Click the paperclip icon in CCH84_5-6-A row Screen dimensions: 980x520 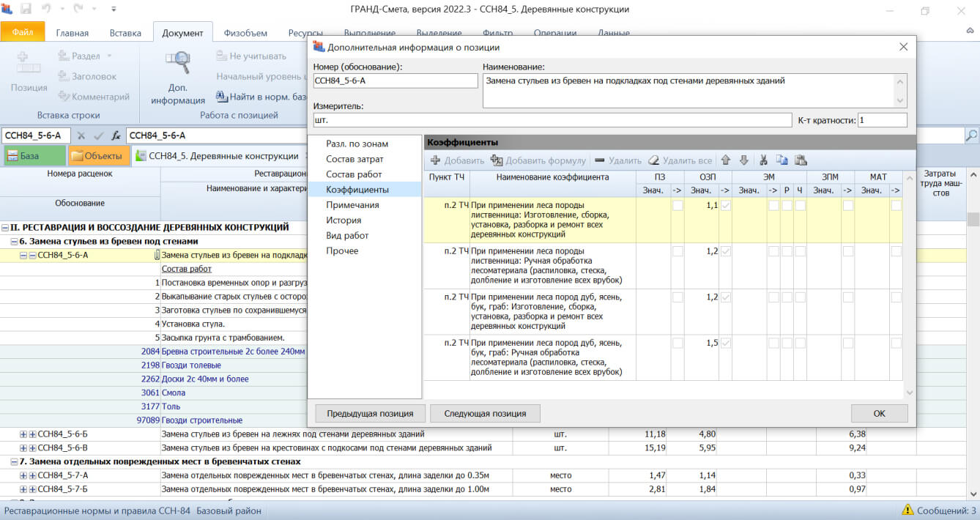coord(156,255)
